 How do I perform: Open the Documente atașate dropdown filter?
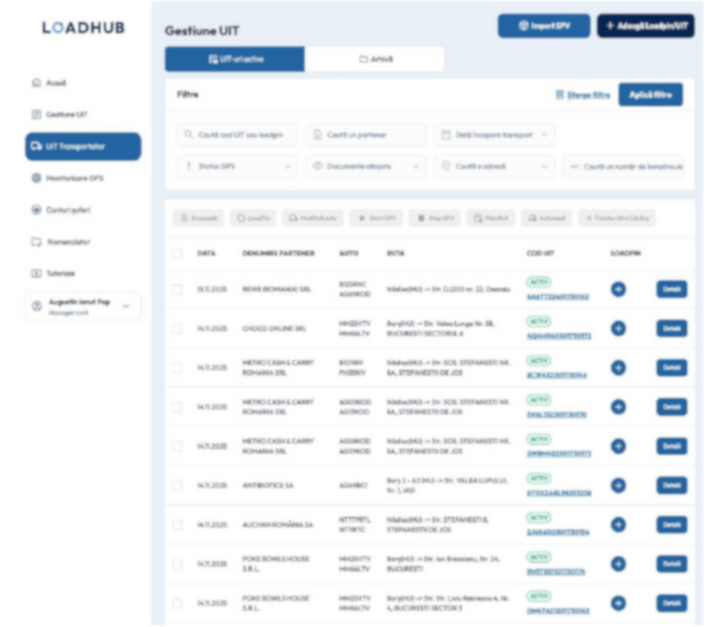tap(365, 167)
